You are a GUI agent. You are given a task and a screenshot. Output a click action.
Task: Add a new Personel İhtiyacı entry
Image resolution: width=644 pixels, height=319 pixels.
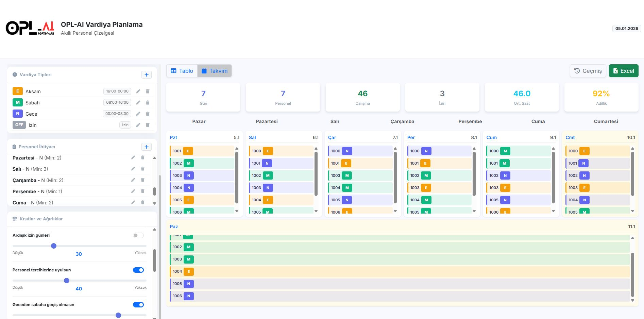pos(146,147)
